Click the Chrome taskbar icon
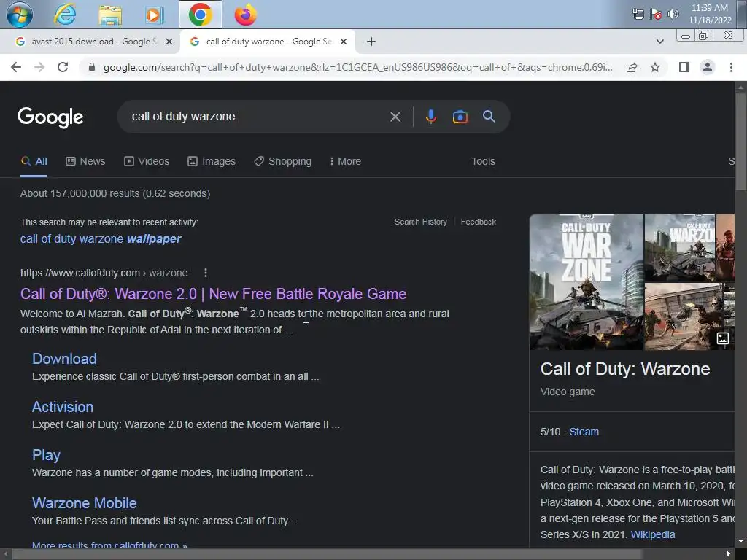Screen dimensions: 747x560 click(200, 15)
